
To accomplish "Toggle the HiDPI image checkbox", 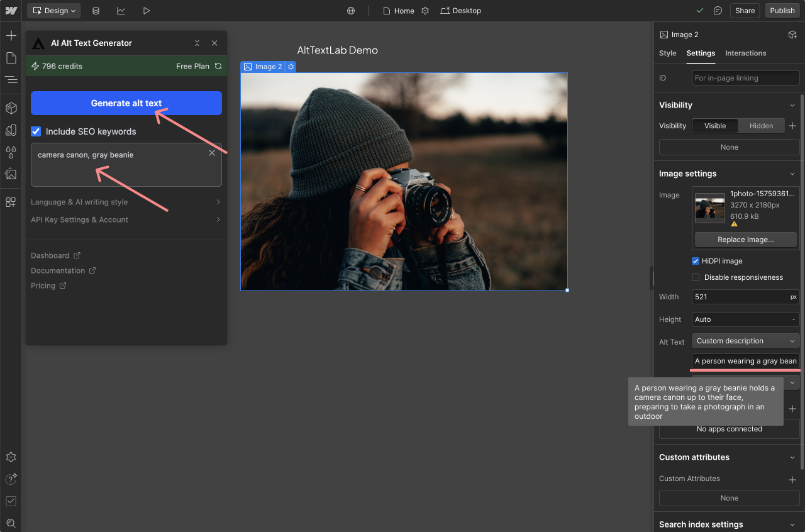I will tap(696, 261).
